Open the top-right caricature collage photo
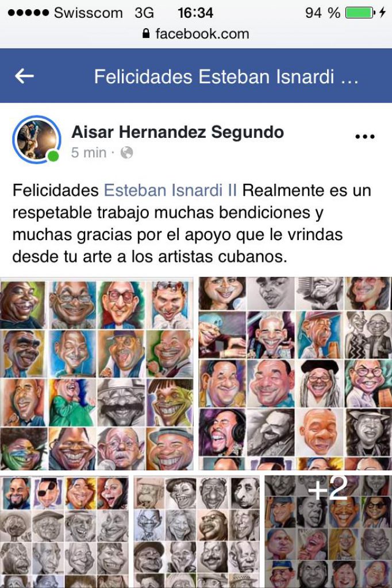 295,373
